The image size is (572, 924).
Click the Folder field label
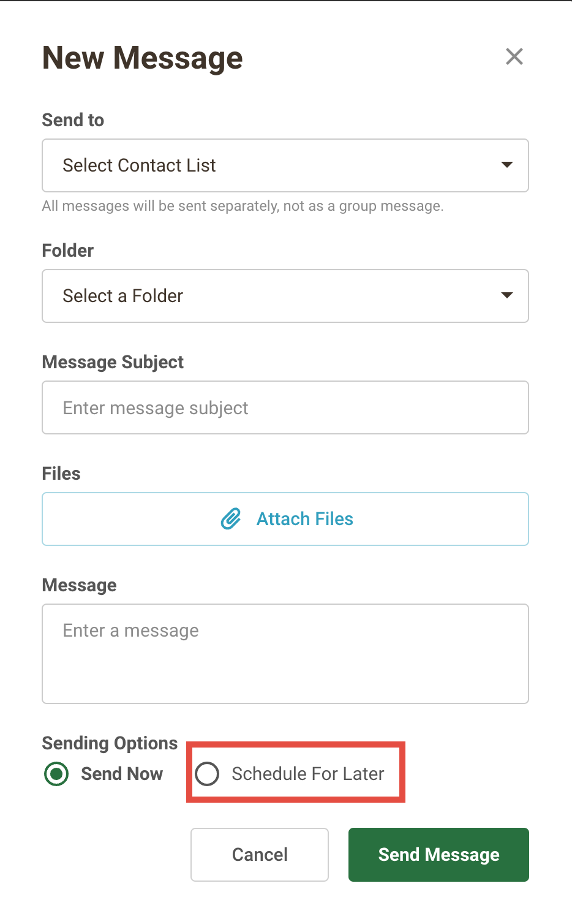[x=68, y=251]
